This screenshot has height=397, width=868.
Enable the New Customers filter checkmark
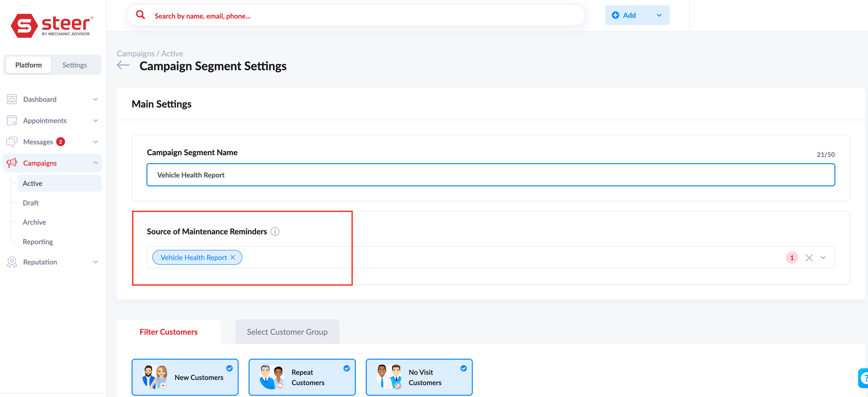pyautogui.click(x=230, y=368)
